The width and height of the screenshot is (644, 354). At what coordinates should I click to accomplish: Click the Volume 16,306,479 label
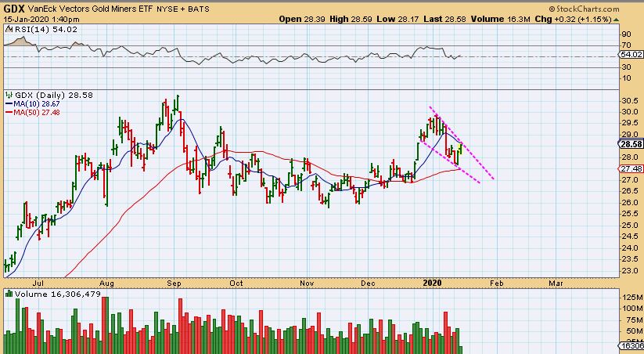point(57,294)
